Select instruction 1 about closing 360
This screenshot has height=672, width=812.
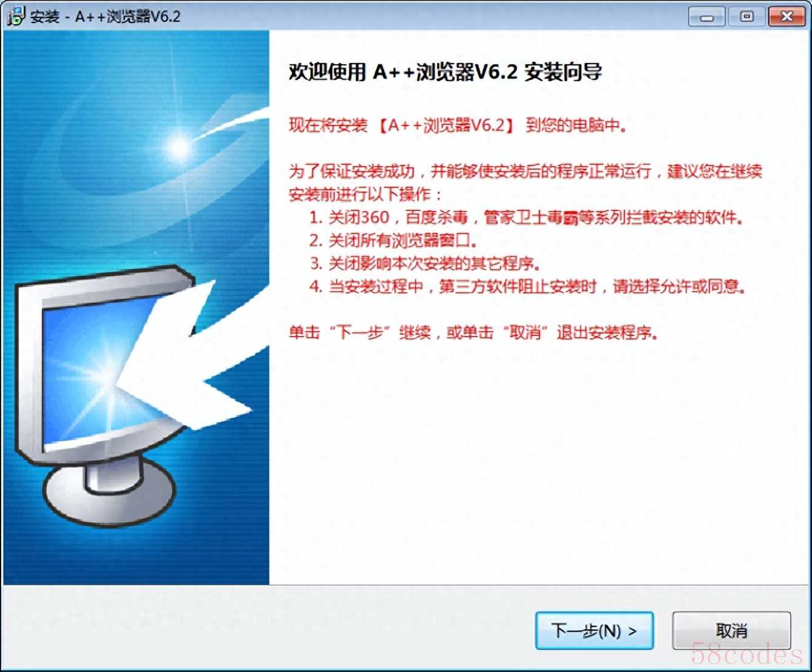pyautogui.click(x=526, y=217)
